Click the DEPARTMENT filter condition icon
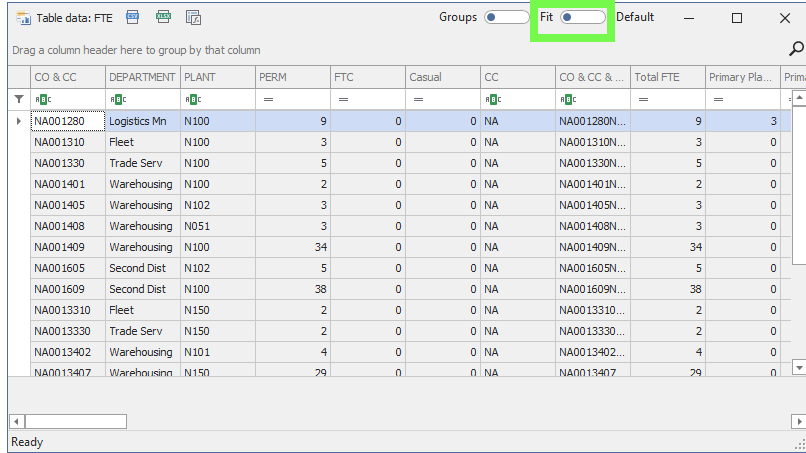Viewport: 806px width, 453px height. point(118,99)
